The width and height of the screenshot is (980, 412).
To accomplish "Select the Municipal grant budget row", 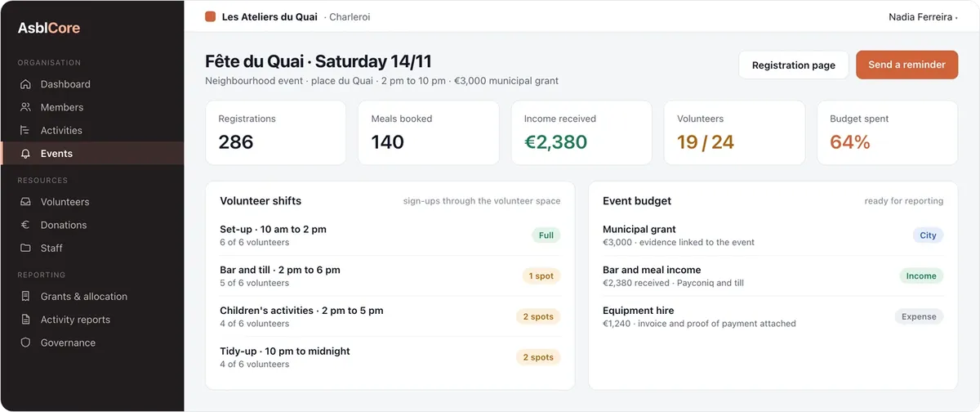I will coord(773,235).
